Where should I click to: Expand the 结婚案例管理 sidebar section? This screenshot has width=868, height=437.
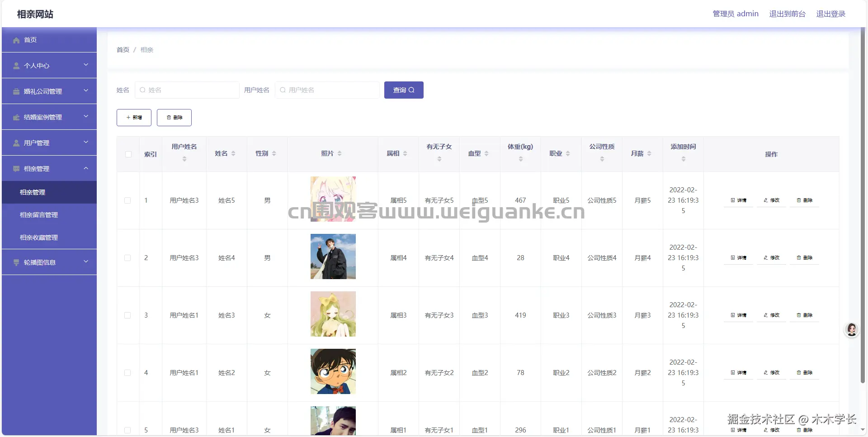click(49, 117)
